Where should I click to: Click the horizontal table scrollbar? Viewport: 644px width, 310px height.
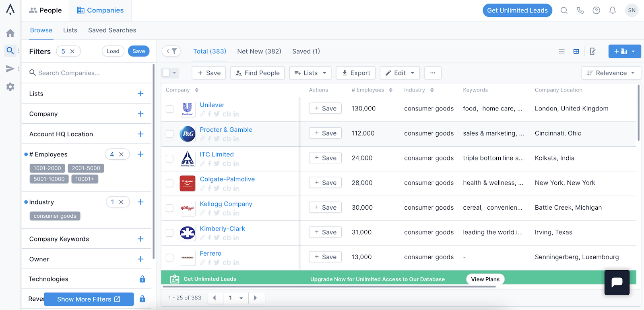tap(329, 287)
